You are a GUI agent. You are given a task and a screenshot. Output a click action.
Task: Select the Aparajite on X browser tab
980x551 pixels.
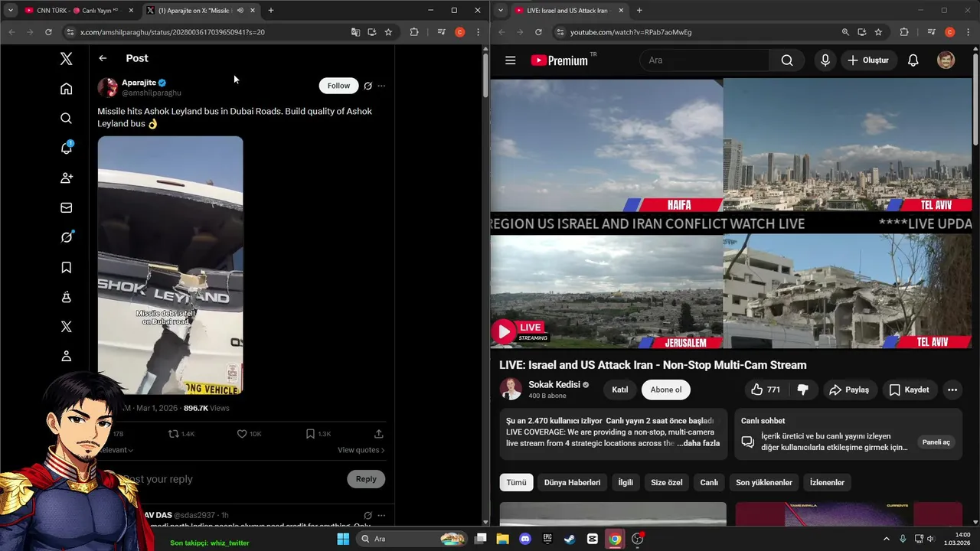point(201,10)
